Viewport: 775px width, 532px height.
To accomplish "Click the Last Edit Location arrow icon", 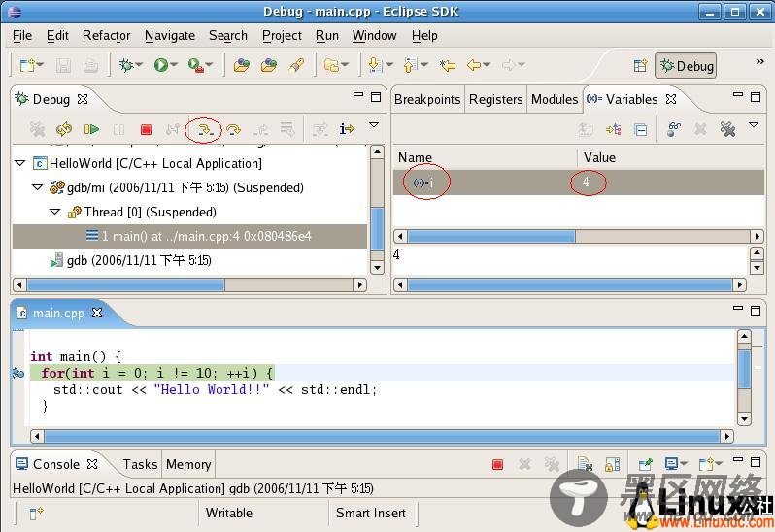I will [x=448, y=65].
